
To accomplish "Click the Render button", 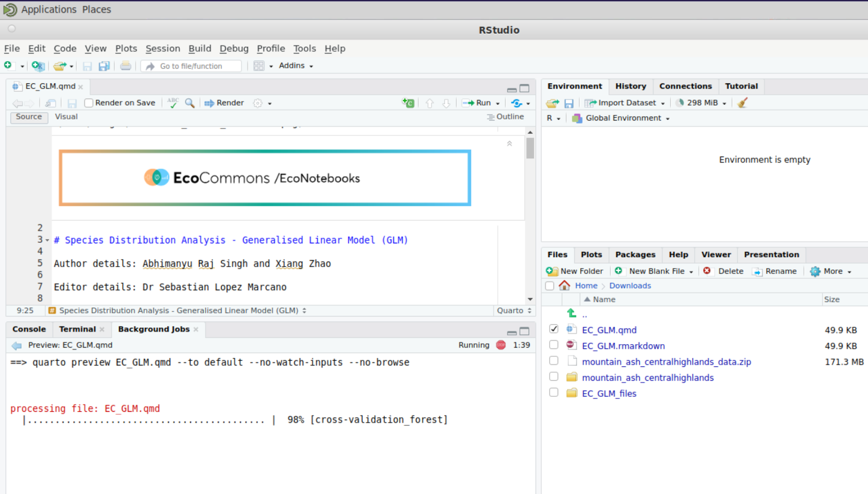I will pyautogui.click(x=224, y=103).
